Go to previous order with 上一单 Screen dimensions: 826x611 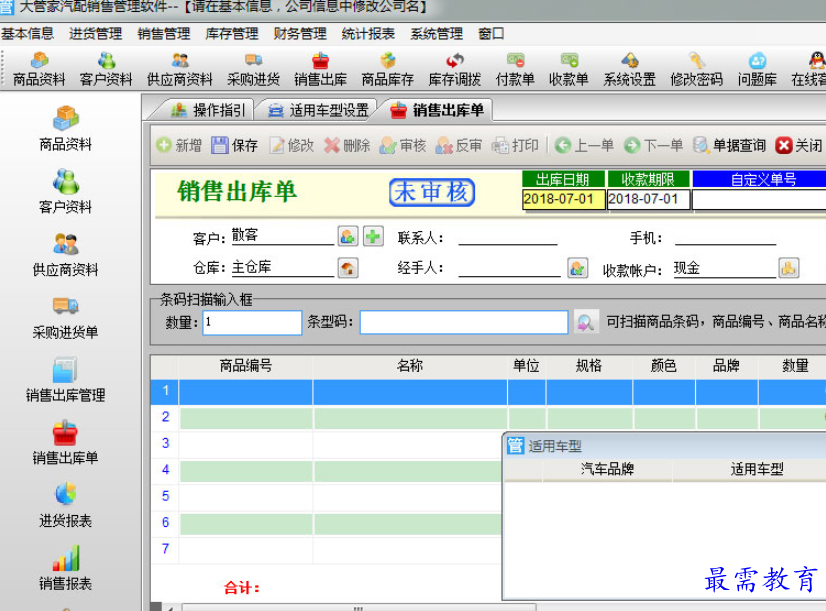click(585, 145)
